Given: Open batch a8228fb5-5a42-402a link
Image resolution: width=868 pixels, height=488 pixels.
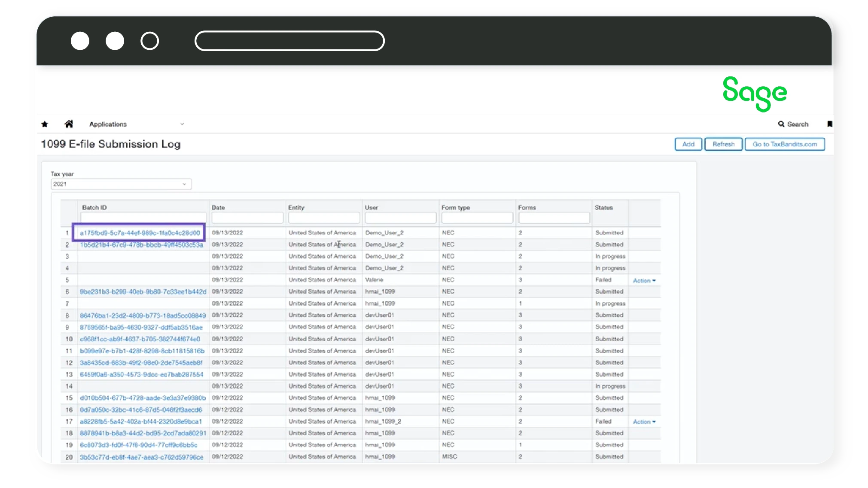Looking at the screenshot, I should [x=141, y=421].
